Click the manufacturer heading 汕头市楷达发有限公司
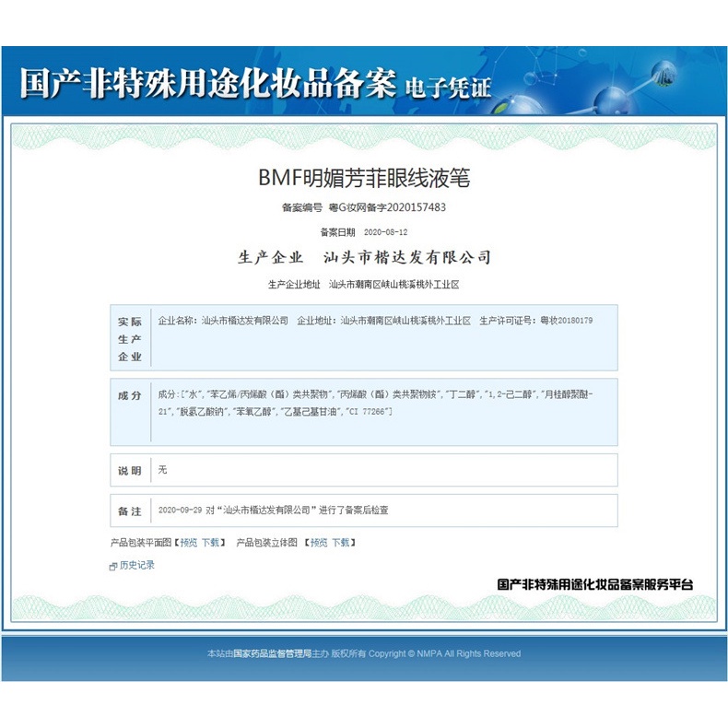This screenshot has width=728, height=728. (407, 257)
